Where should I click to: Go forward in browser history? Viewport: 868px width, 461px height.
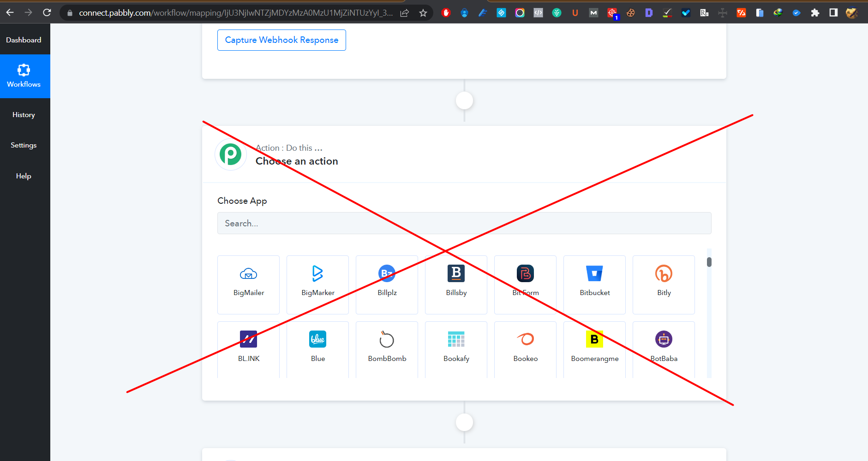[x=28, y=12]
